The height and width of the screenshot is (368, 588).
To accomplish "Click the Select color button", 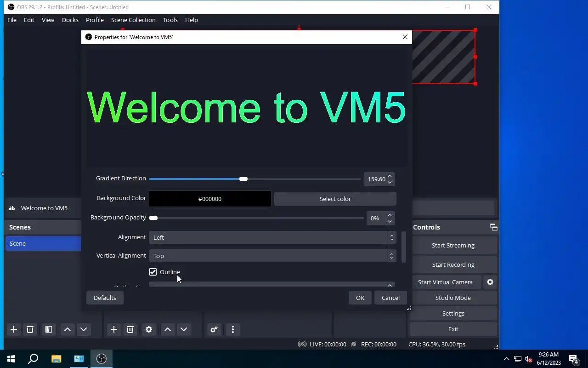I will click(x=335, y=199).
